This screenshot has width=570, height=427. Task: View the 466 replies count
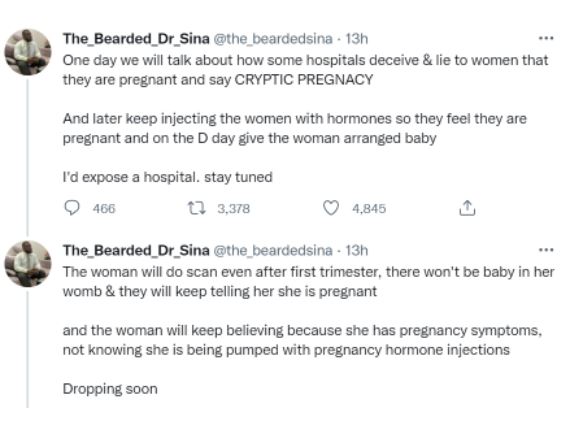104,209
